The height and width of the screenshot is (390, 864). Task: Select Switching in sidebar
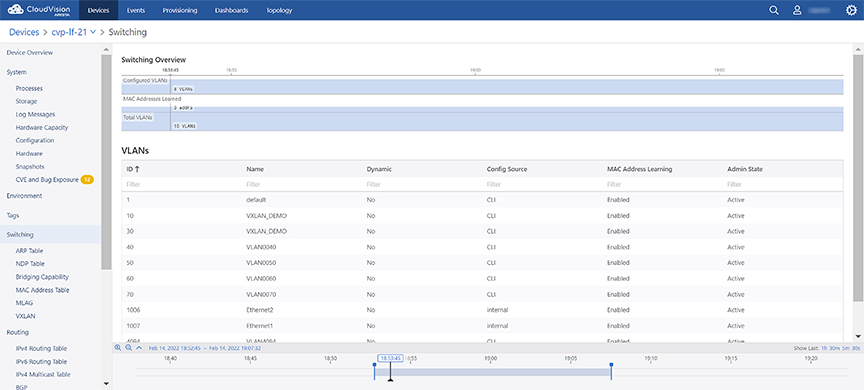coord(50,235)
